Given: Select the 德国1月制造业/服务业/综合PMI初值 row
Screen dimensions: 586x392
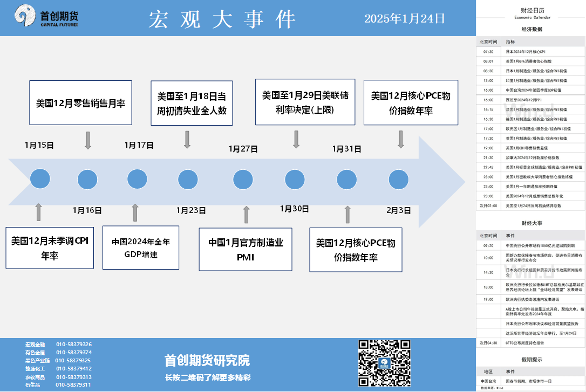Looking at the screenshot, I should click(x=530, y=120).
